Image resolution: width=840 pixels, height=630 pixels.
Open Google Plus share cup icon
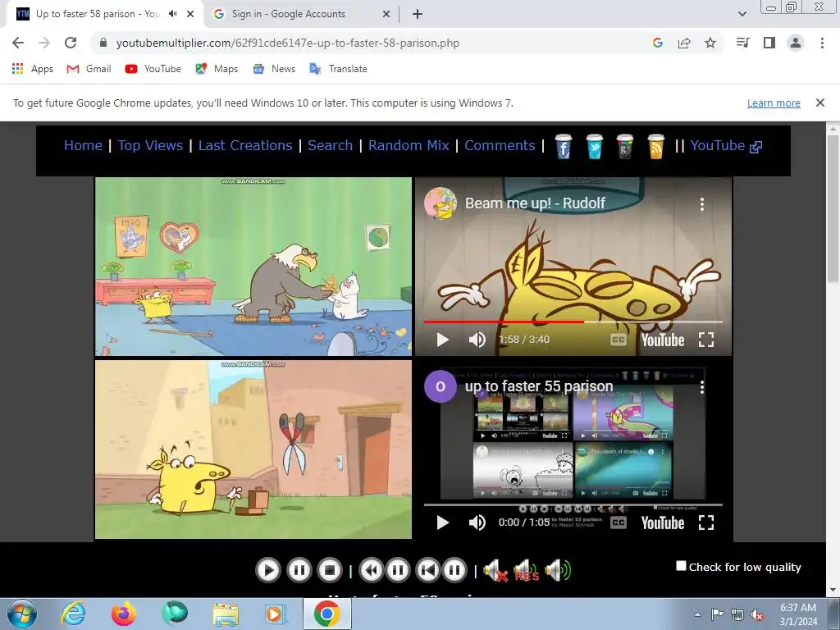click(625, 146)
